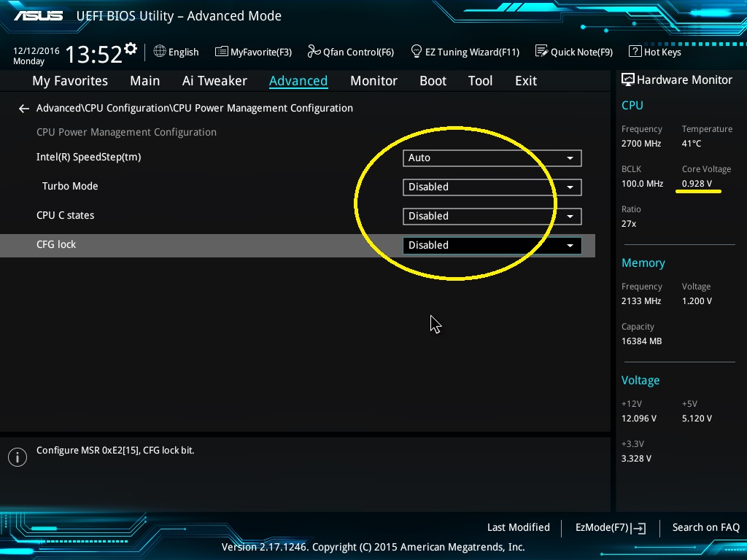Select the My Favorites tab

click(70, 81)
